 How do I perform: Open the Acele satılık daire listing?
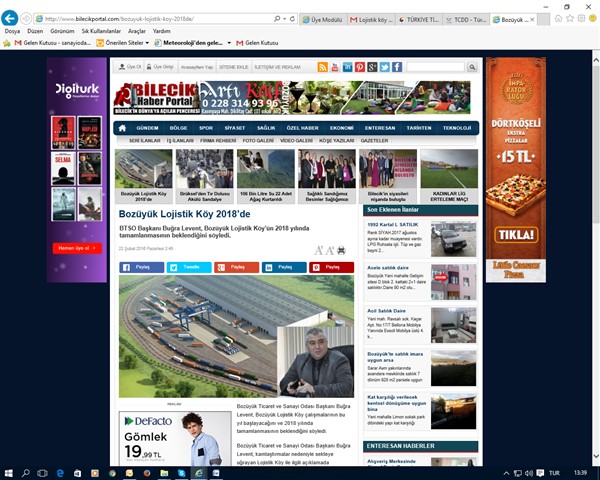click(x=420, y=282)
